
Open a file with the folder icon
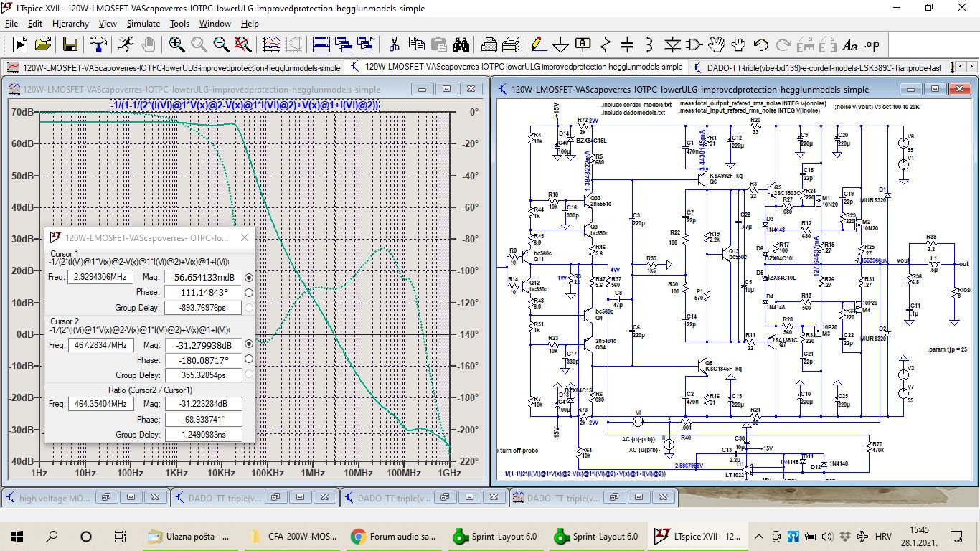tap(43, 44)
